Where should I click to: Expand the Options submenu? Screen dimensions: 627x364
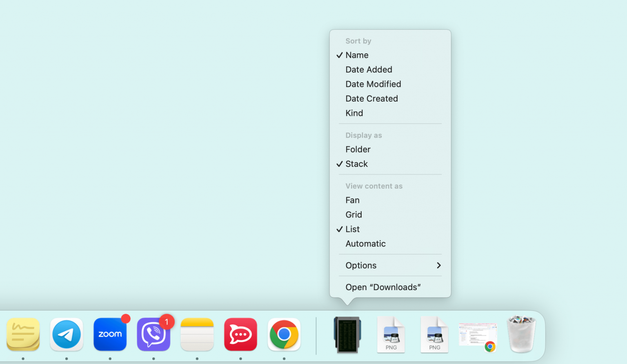361,265
